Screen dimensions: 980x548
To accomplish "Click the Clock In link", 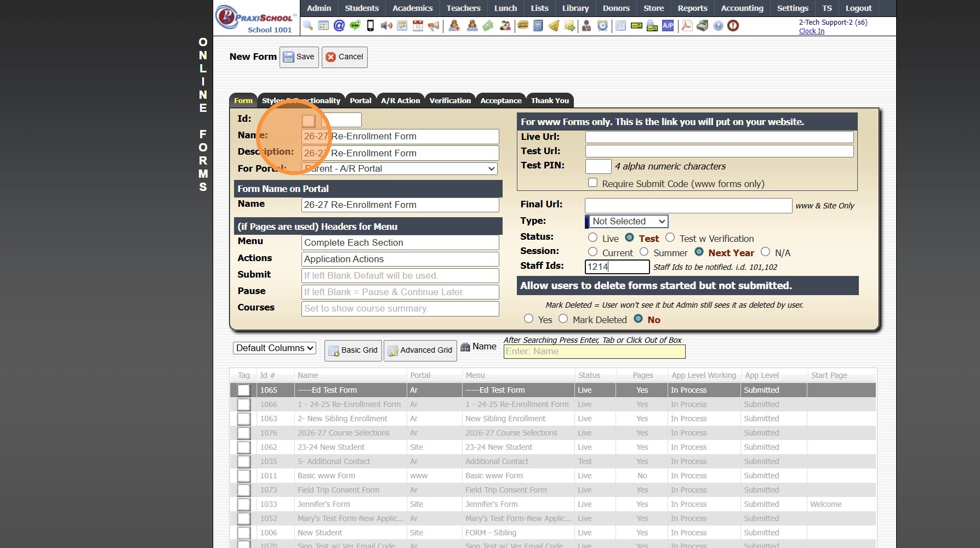I will pos(812,31).
